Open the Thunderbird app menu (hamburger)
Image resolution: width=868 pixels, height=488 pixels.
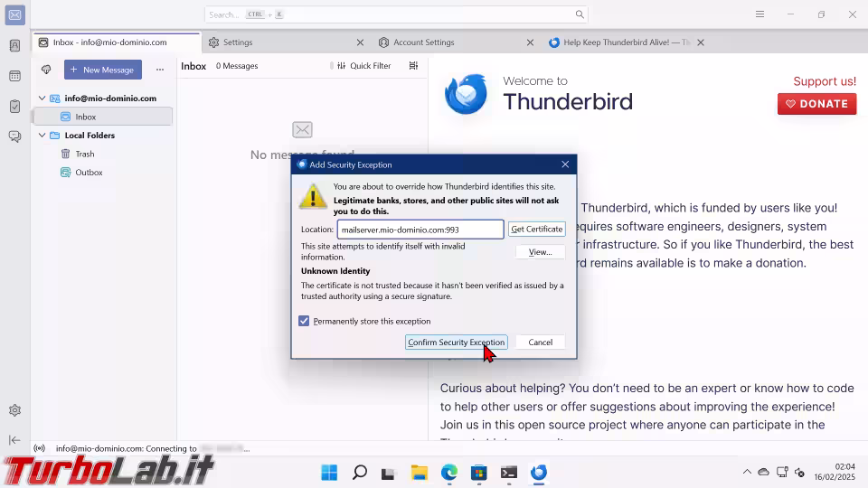(760, 14)
